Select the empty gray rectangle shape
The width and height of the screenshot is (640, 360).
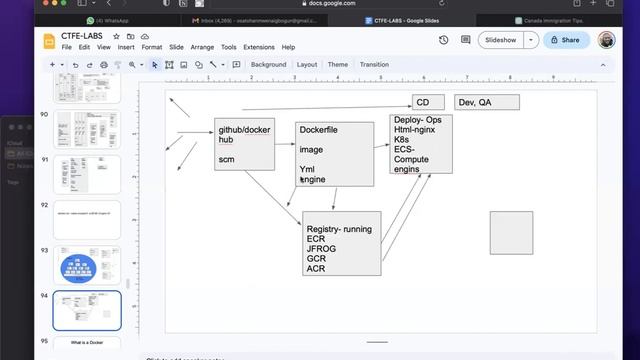coord(511,233)
